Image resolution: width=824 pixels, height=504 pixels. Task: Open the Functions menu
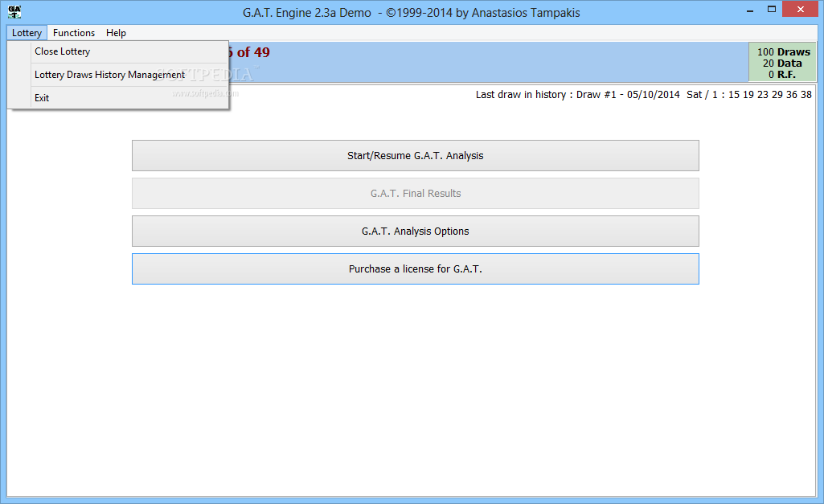[74, 33]
